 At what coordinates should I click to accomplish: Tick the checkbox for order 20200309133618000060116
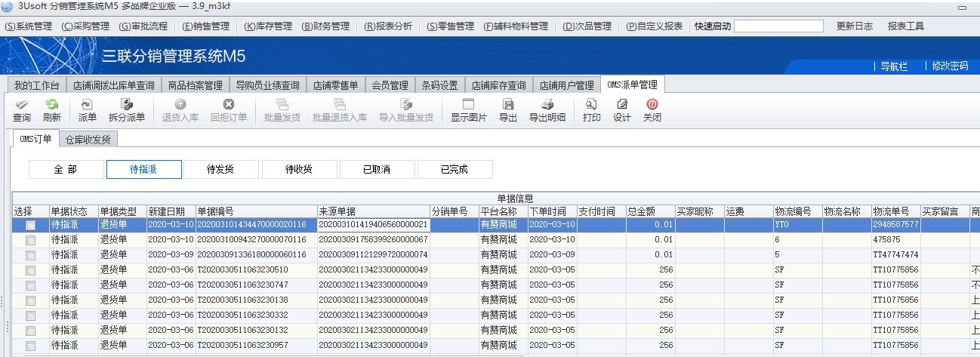click(30, 254)
